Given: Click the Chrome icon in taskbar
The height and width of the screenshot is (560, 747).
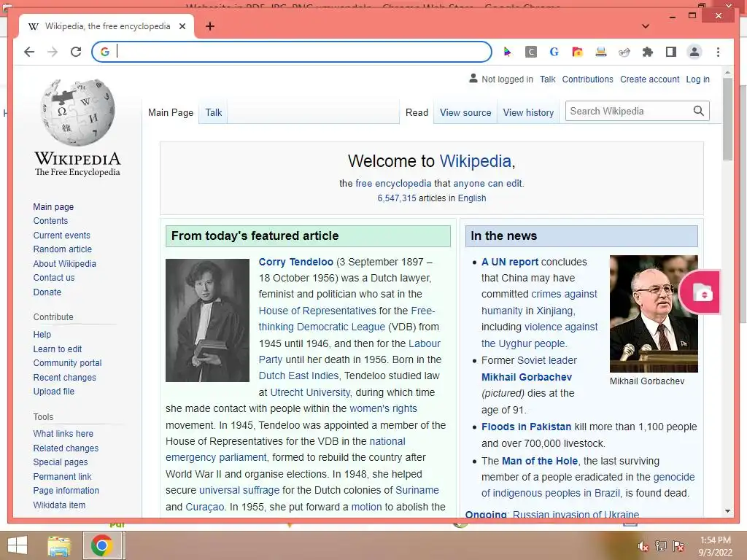Looking at the screenshot, I should pos(101,545).
